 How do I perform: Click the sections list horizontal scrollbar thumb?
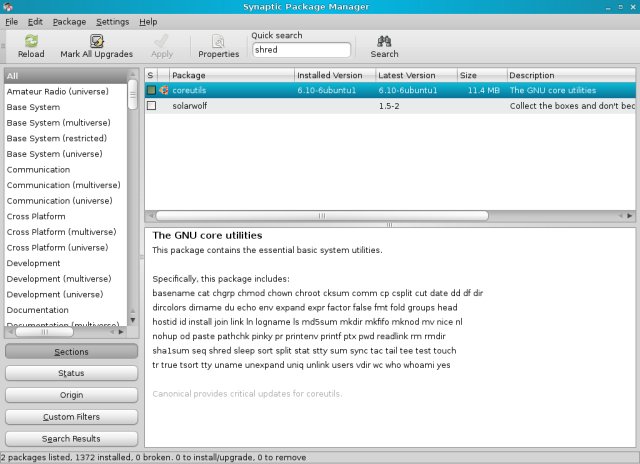click(x=44, y=332)
